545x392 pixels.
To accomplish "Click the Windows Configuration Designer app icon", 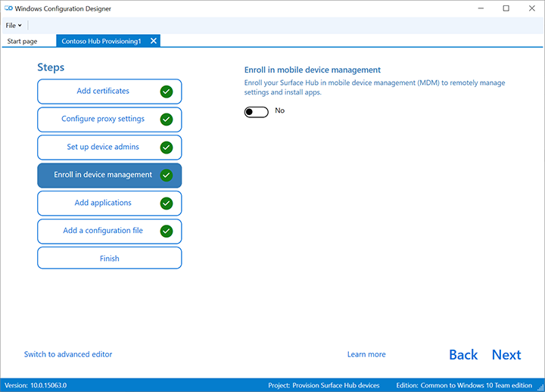I will [8, 8].
